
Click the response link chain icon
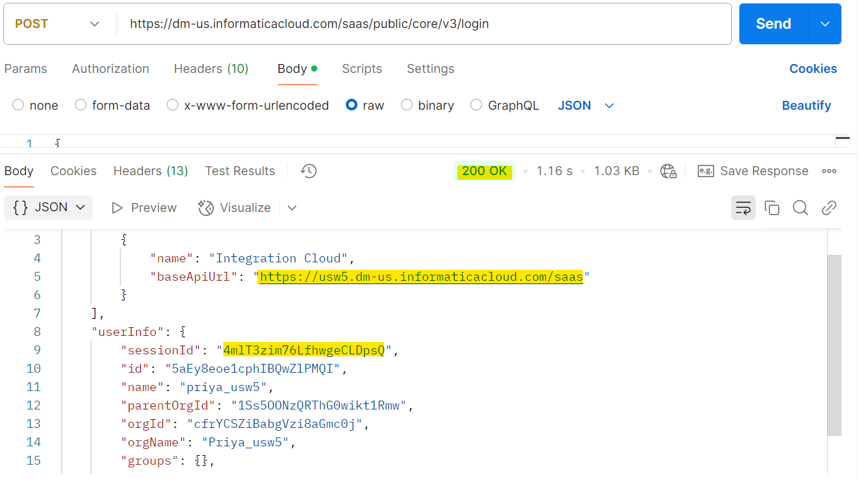coord(829,208)
